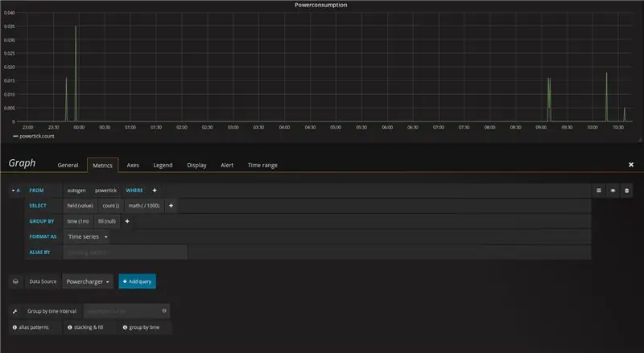Click the time (1m) group segment
Image resolution: width=644 pixels, height=353 pixels.
click(x=78, y=221)
